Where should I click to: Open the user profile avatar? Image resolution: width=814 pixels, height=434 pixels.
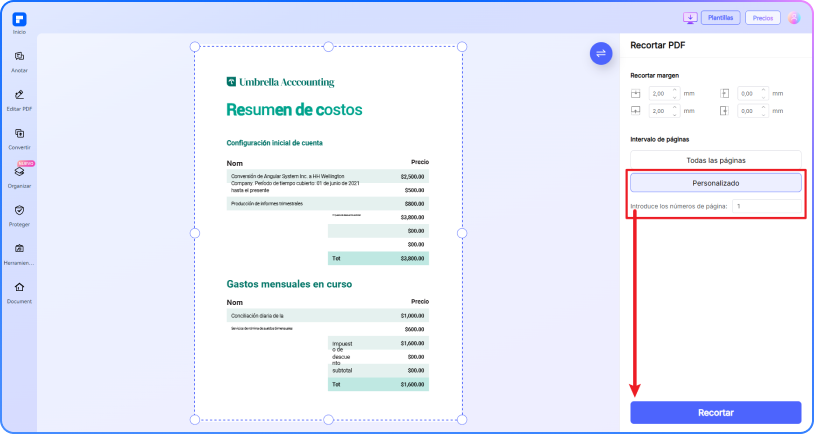pyautogui.click(x=794, y=18)
